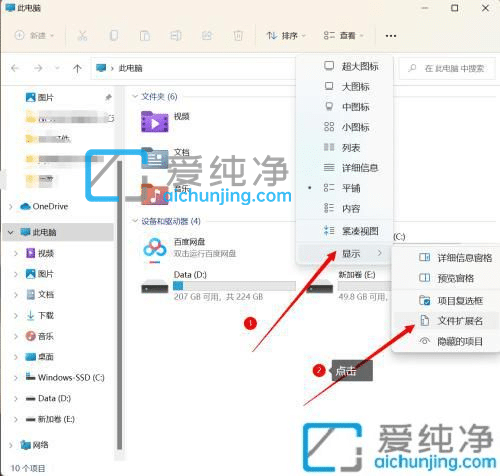Click Data (D:) storage usage bar
500x476 pixels.
[234, 286]
